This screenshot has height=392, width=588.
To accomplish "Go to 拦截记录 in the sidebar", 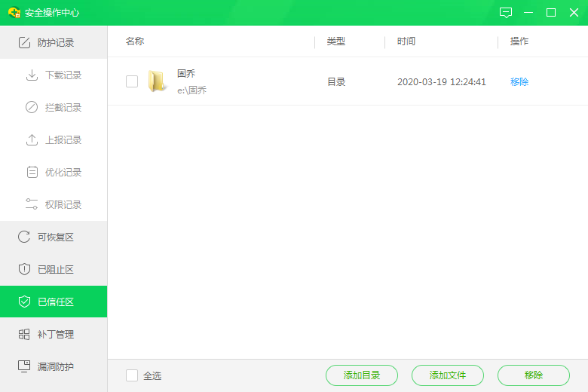I will click(54, 107).
